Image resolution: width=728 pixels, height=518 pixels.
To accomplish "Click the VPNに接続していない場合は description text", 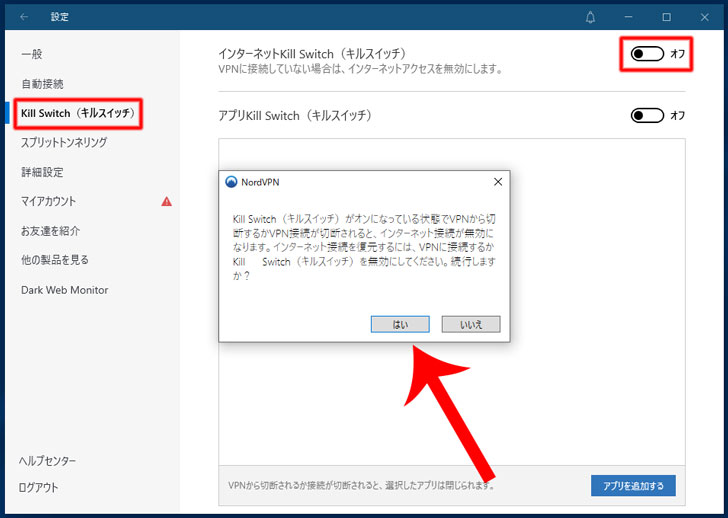I will point(361,70).
